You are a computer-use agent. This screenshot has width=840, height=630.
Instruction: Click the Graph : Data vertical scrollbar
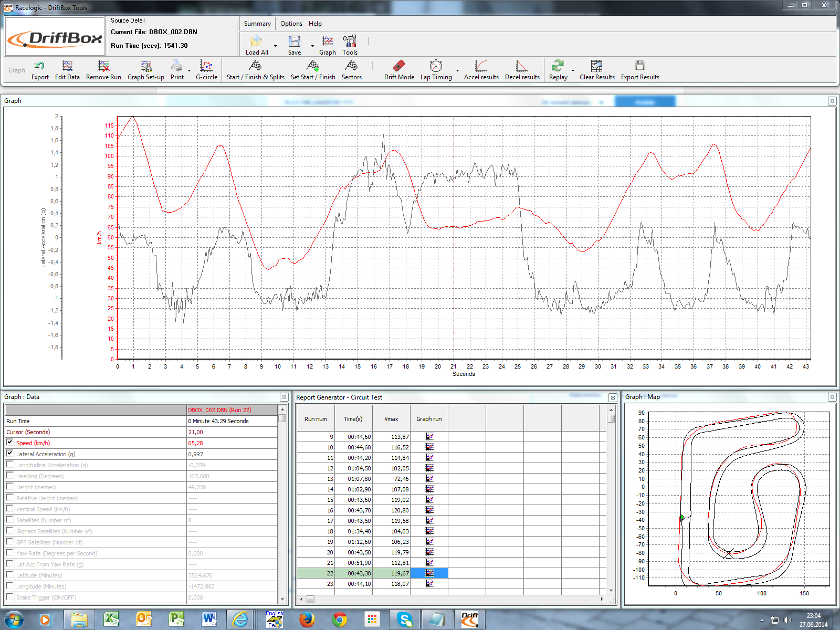tap(282, 504)
